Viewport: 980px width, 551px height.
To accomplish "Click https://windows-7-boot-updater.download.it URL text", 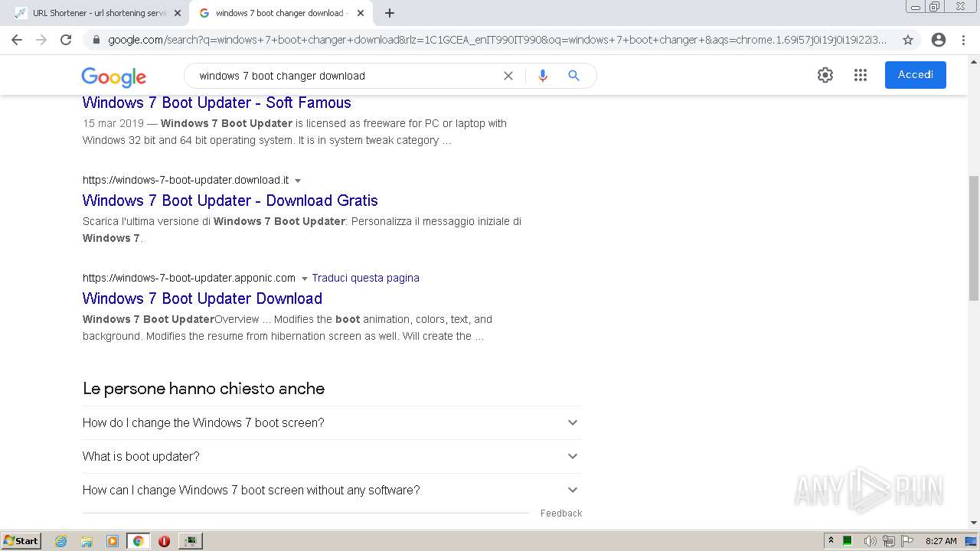I will point(186,180).
